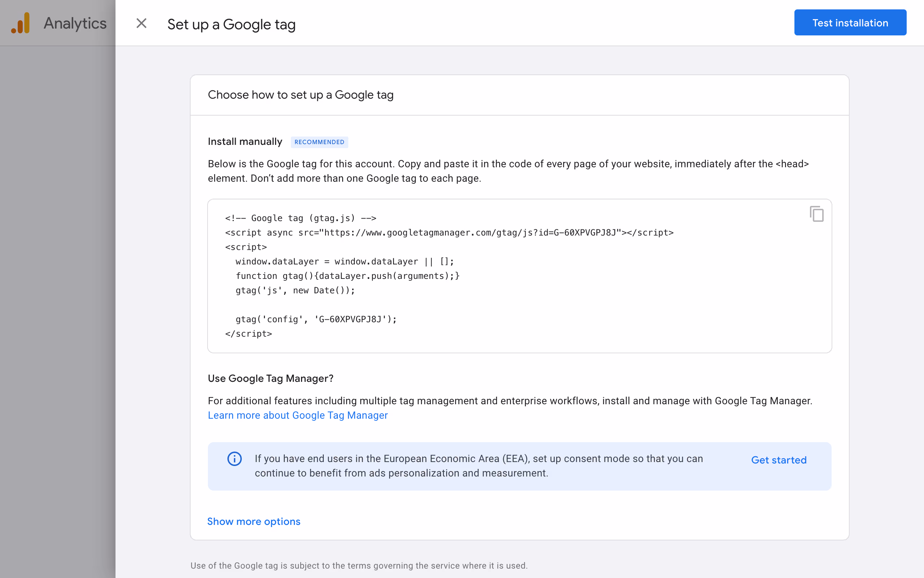
Task: Click Choose how to set up a Google tag heading
Action: pyautogui.click(x=301, y=95)
